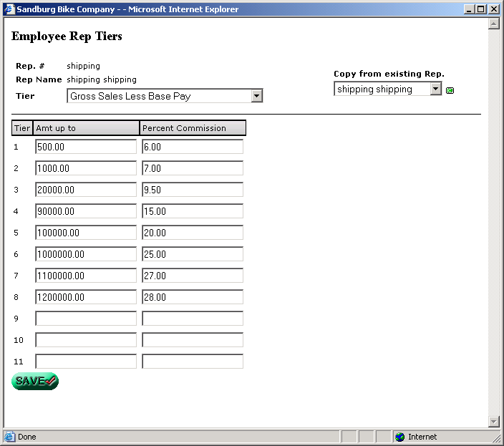The width and height of the screenshot is (504, 446).
Task: Expand the Copy from existing Rep dropdown
Action: tap(436, 89)
